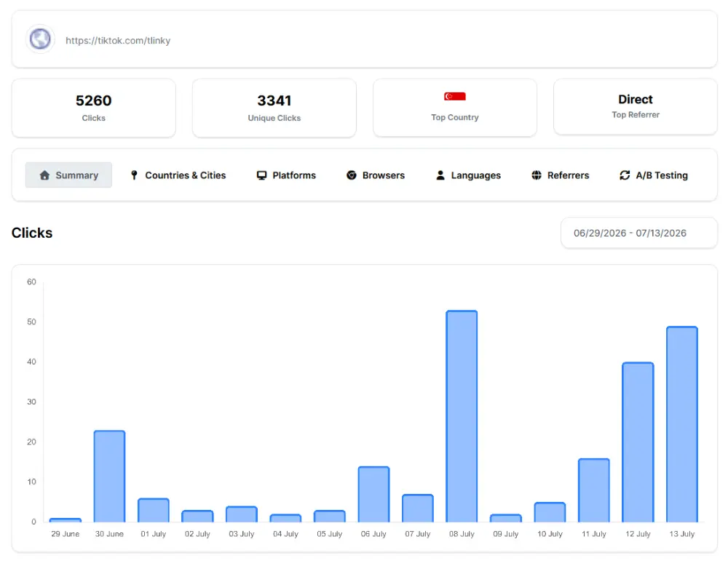Click the 29 June axis label
Viewport: 728px width, 563px height.
66,534
